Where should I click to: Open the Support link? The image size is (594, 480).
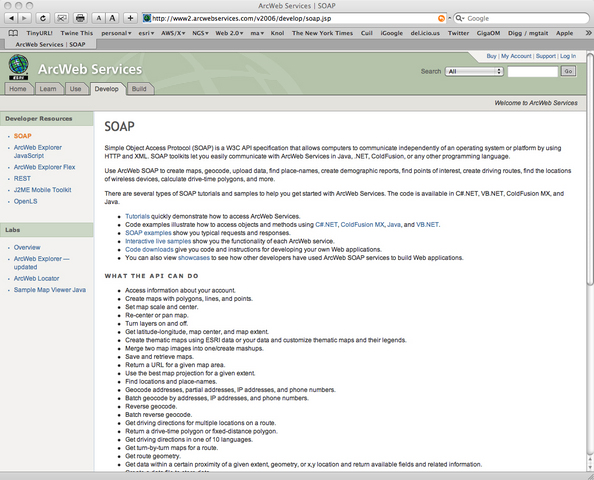coord(546,56)
